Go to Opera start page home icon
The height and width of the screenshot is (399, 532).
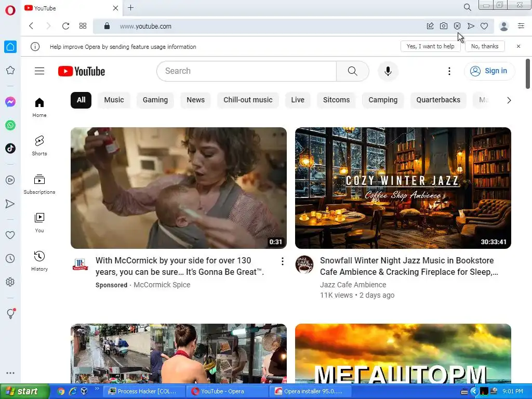(x=10, y=47)
